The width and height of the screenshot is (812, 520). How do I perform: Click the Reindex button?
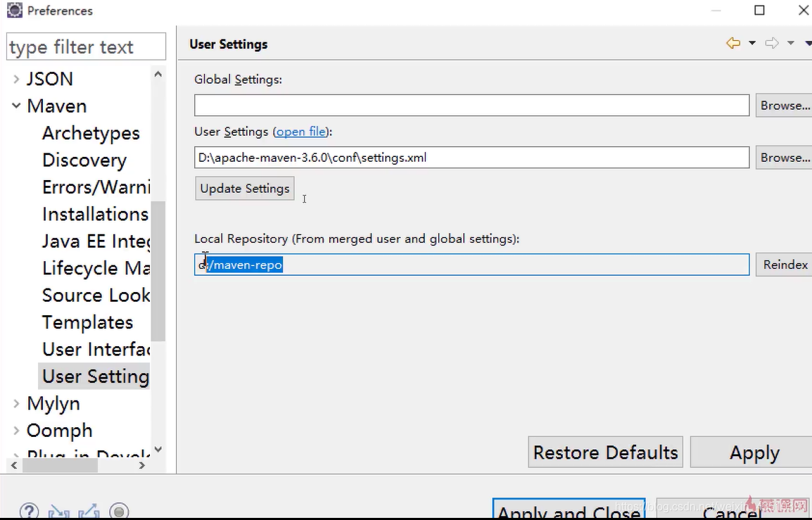[x=785, y=265]
